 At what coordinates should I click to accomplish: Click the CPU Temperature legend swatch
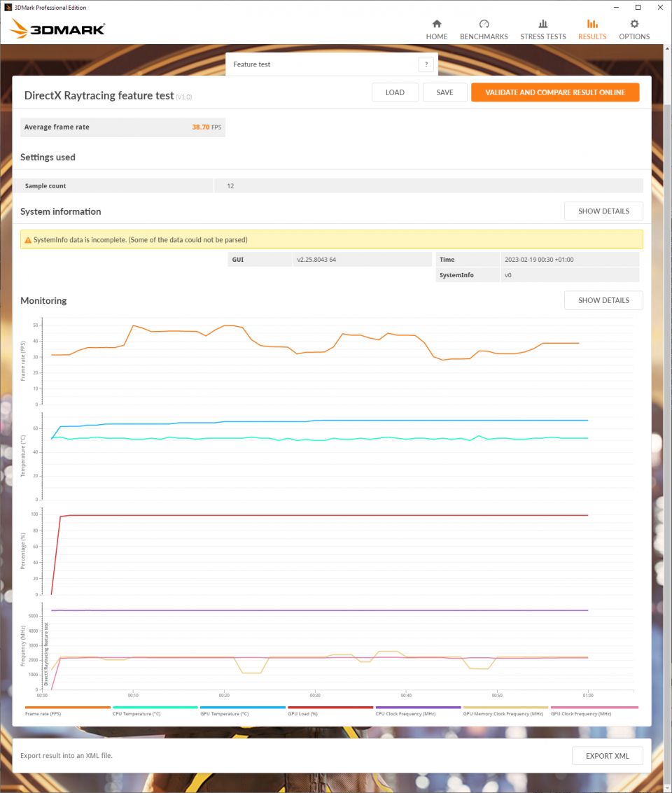(x=155, y=708)
